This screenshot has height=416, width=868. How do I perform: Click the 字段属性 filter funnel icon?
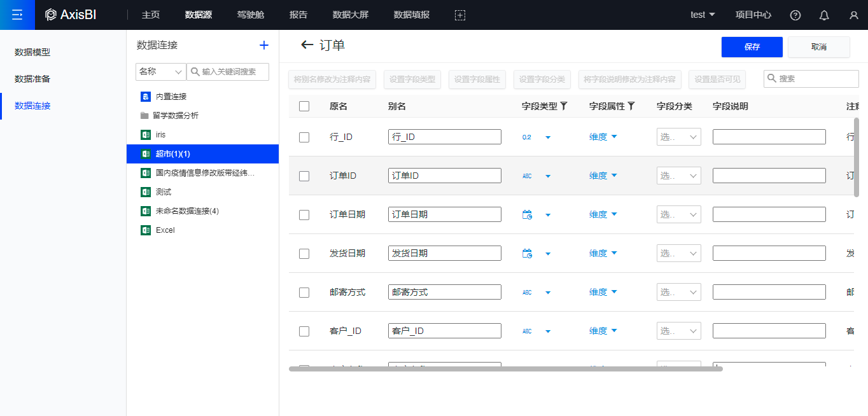[x=631, y=106]
